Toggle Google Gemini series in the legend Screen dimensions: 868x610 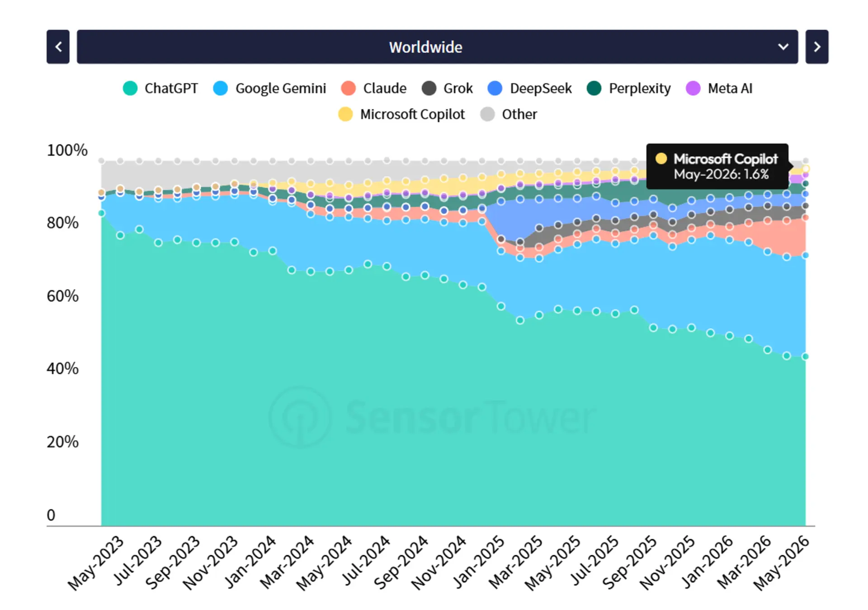(270, 88)
